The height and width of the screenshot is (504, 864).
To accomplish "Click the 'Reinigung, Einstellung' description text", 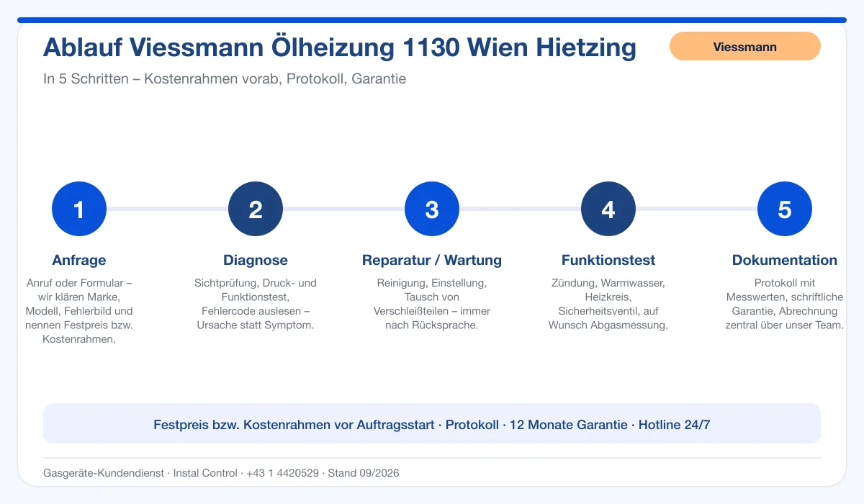I will 432,304.
